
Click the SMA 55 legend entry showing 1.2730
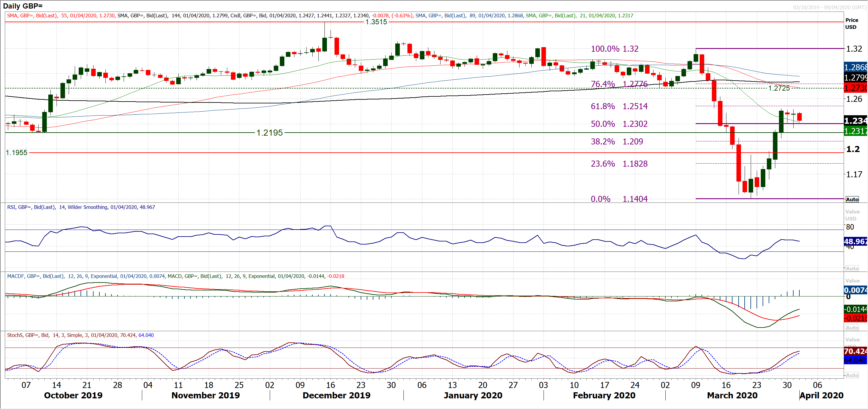point(61,16)
